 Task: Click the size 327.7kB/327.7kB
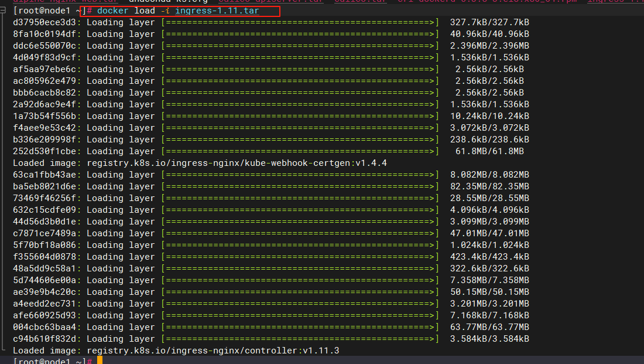tap(489, 22)
